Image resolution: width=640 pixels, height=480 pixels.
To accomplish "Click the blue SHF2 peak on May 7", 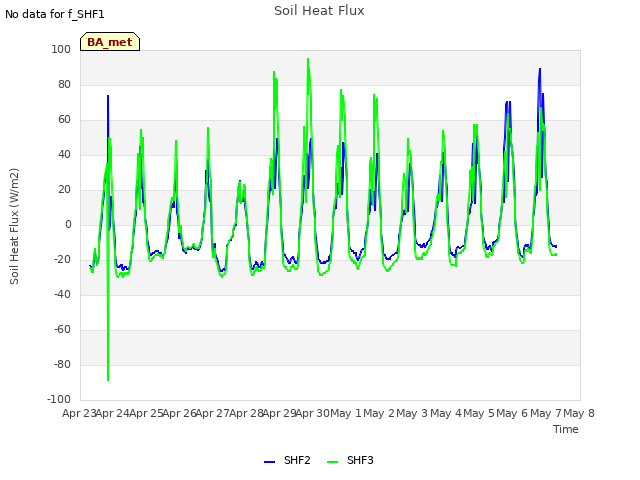I will click(x=540, y=69).
